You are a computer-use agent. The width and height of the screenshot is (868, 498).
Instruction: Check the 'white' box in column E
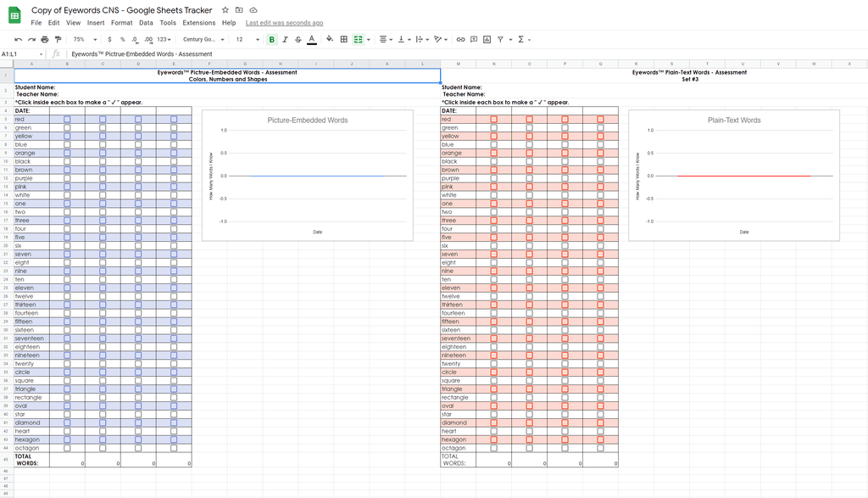(174, 195)
